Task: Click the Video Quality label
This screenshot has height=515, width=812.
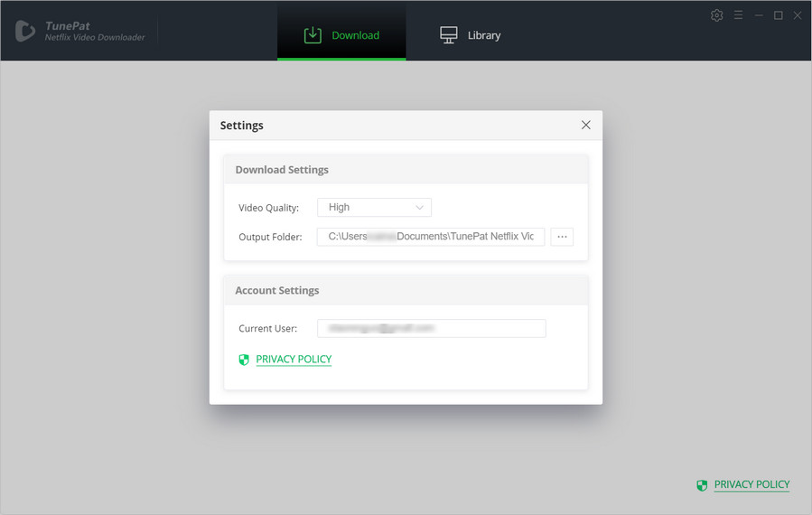Action: point(269,208)
